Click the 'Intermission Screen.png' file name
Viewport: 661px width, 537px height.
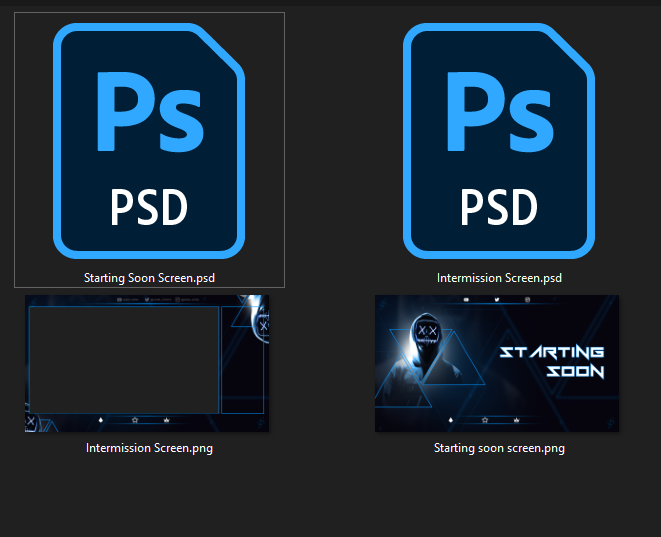coord(149,448)
